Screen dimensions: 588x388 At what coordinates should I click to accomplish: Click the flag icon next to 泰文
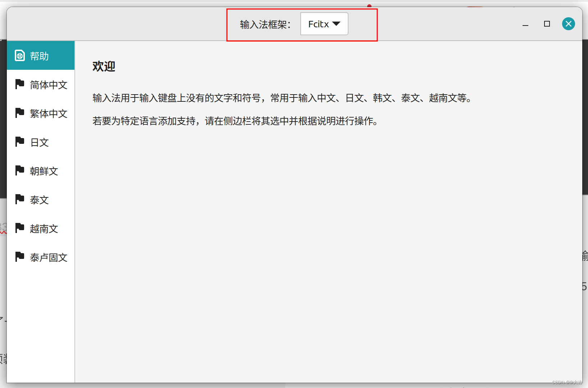(x=20, y=199)
